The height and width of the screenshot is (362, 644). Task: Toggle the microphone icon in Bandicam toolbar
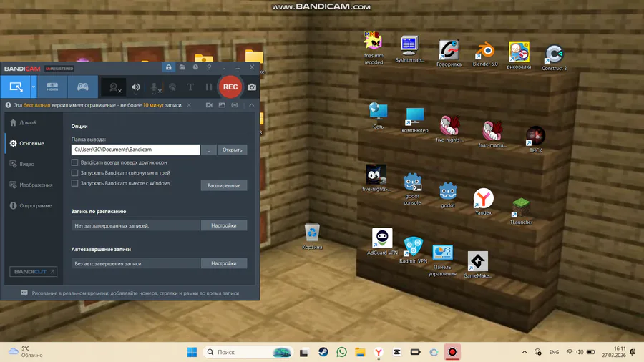[154, 87]
